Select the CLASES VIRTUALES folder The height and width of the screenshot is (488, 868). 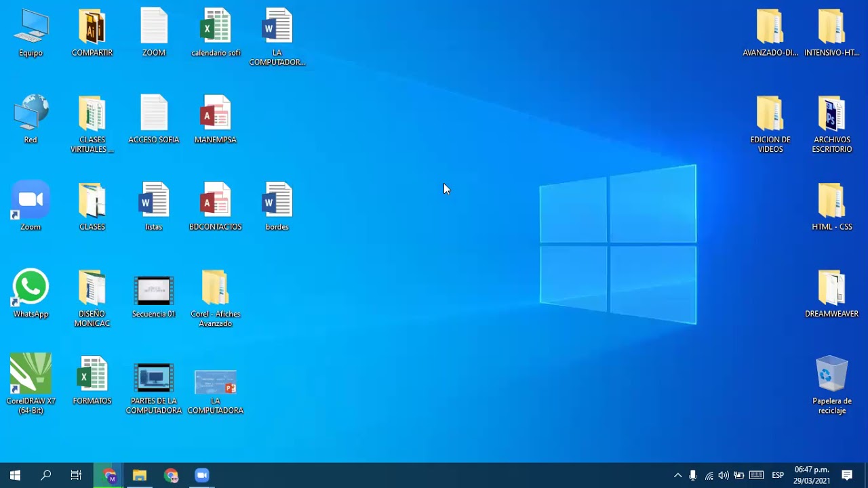pyautogui.click(x=92, y=124)
